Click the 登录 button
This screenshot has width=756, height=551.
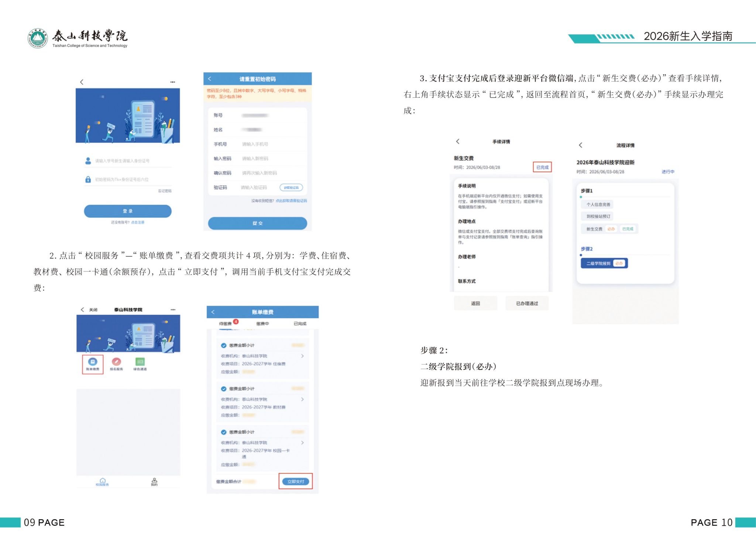click(x=128, y=211)
